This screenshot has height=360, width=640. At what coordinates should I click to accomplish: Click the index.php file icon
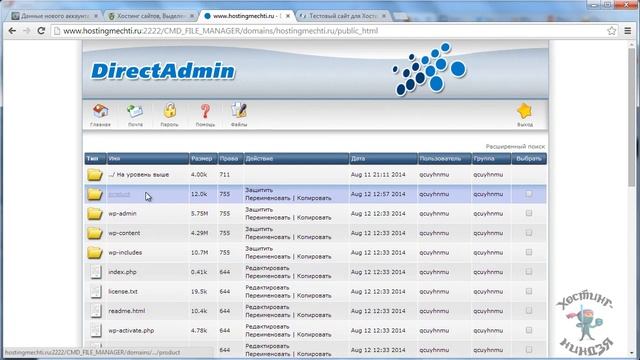coord(96,272)
